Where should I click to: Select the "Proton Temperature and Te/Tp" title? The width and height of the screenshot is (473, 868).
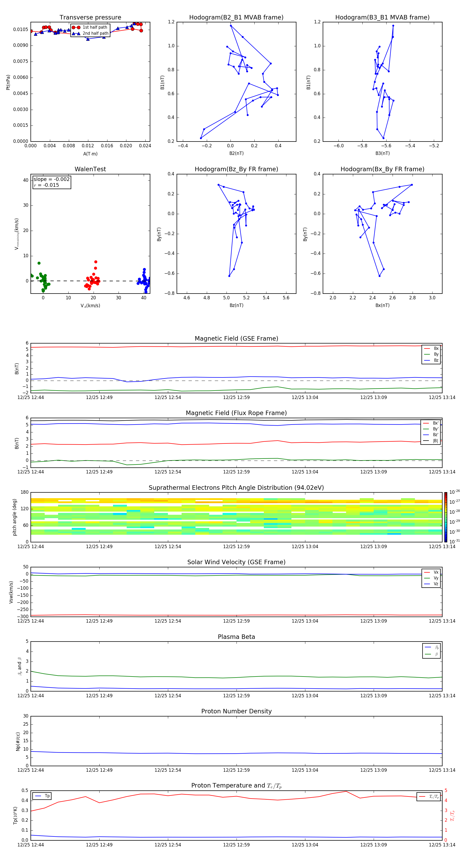click(x=236, y=785)
